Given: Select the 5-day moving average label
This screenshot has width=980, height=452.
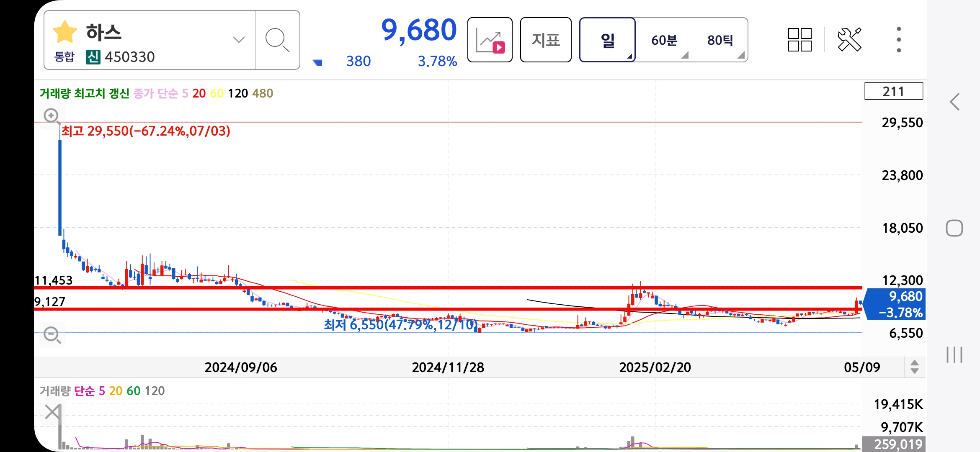Looking at the screenshot, I should 185,93.
